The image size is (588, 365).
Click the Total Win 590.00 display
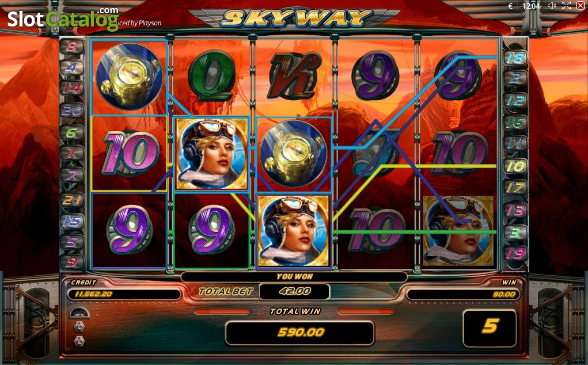(299, 332)
